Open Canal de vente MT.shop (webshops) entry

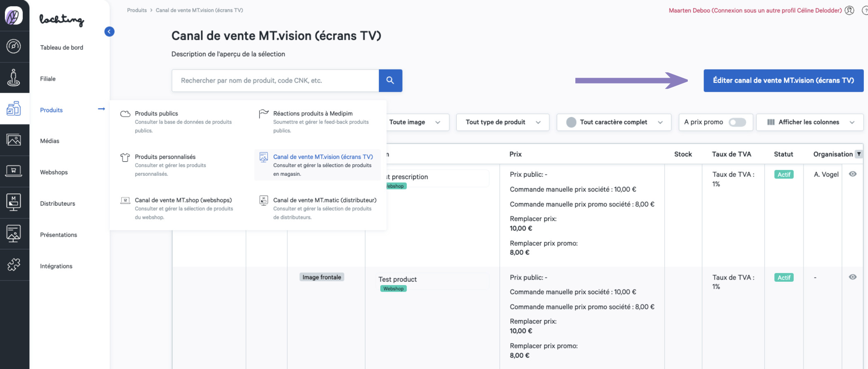click(x=179, y=208)
